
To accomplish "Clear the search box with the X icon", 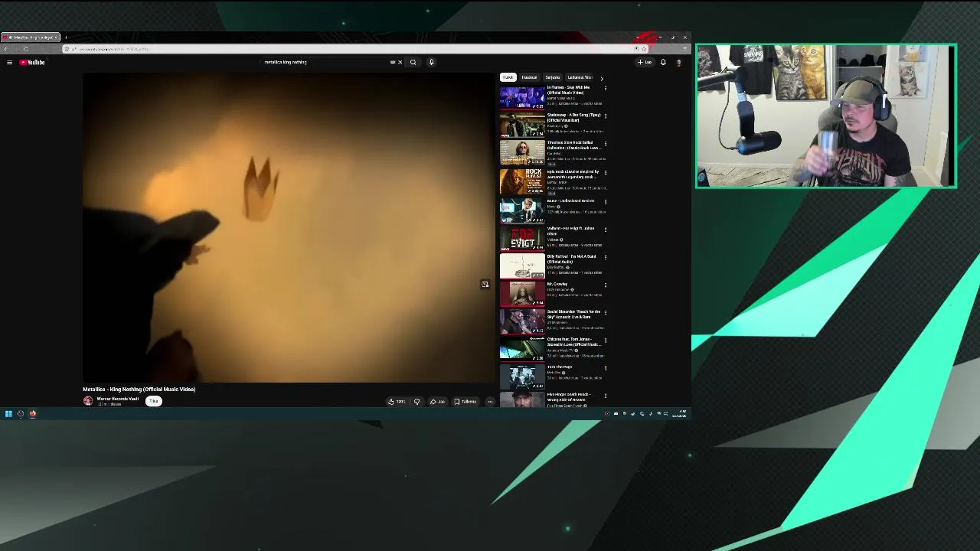I will coord(400,62).
